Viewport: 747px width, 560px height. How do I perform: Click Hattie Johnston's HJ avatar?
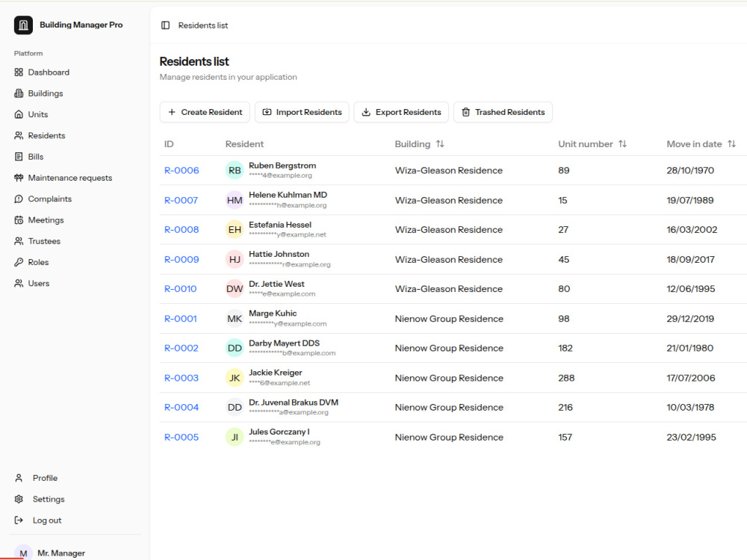pyautogui.click(x=235, y=260)
